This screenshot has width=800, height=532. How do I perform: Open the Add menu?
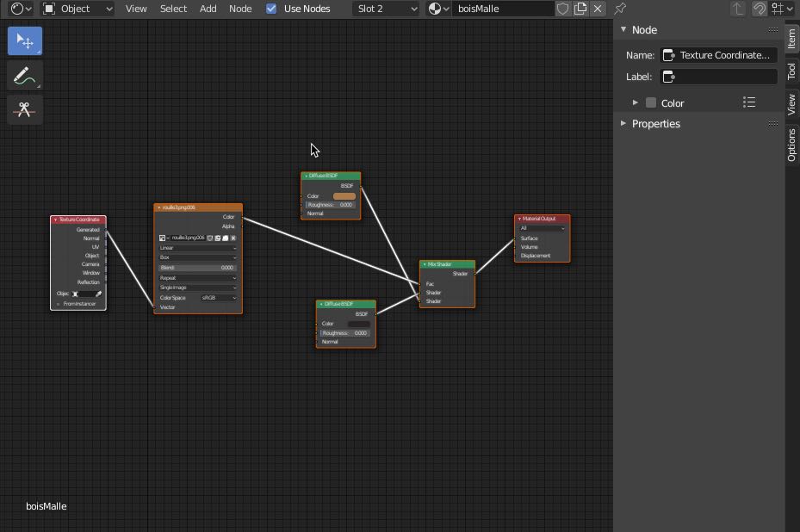208,9
